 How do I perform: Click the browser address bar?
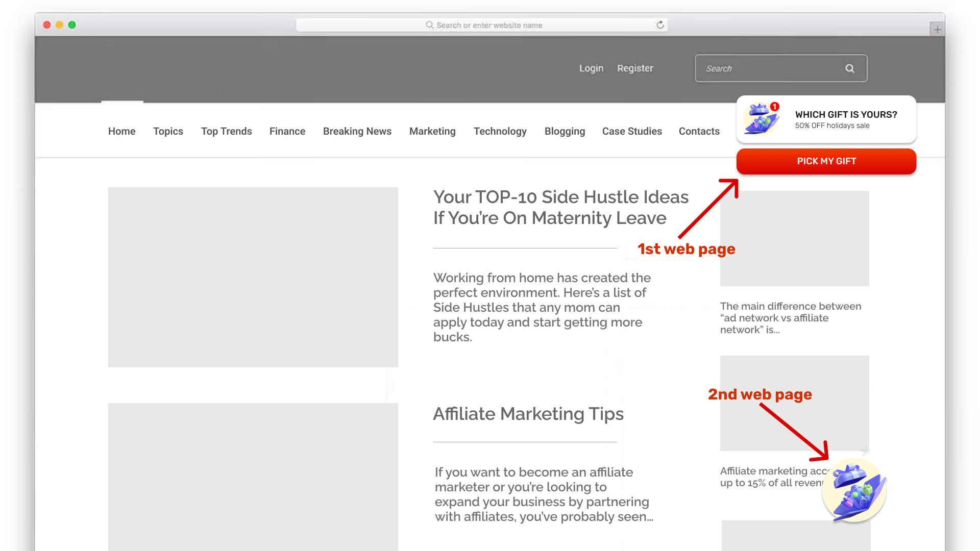coord(510,24)
